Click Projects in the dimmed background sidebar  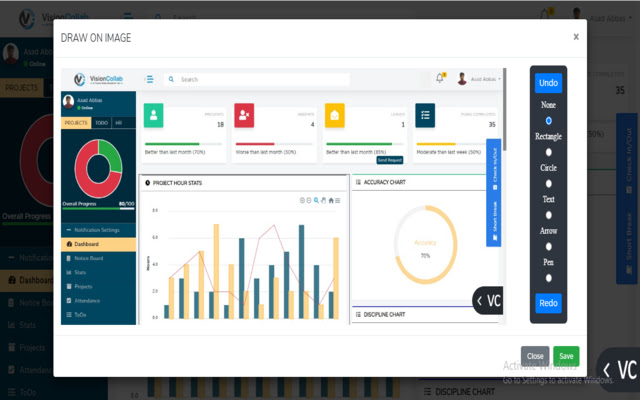click(27, 348)
